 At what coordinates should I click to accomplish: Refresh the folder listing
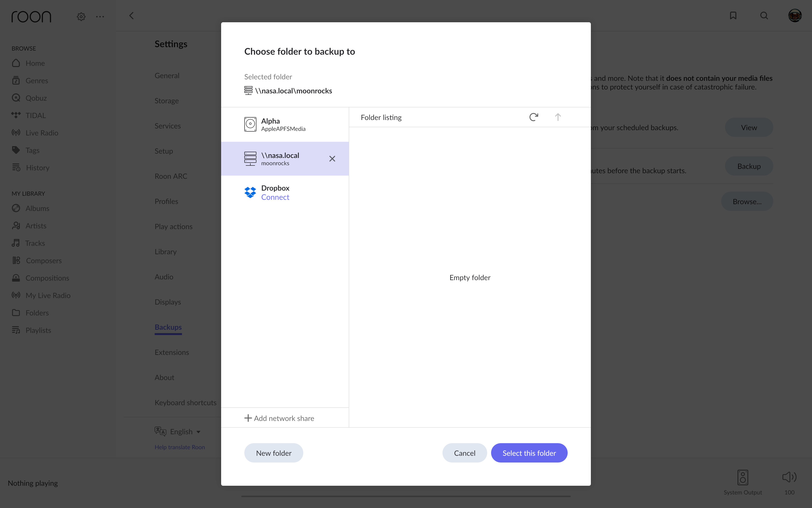534,117
